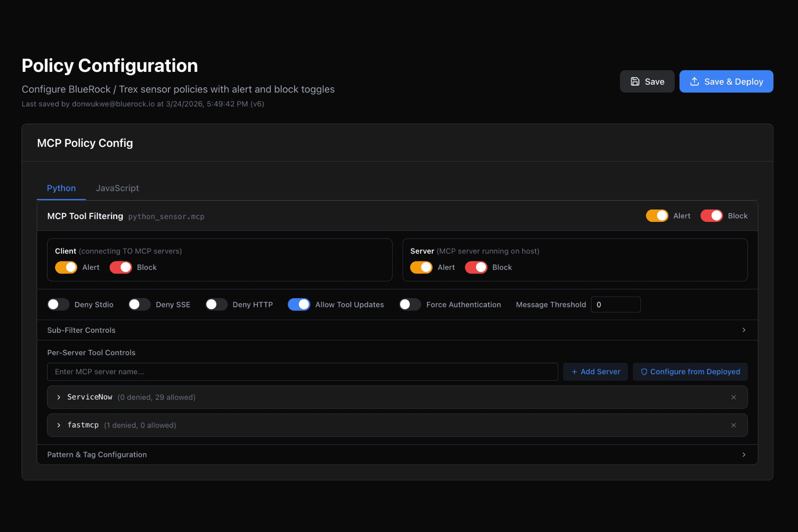The image size is (798, 532).
Task: Switch to the JavaScript tab
Action: [117, 188]
